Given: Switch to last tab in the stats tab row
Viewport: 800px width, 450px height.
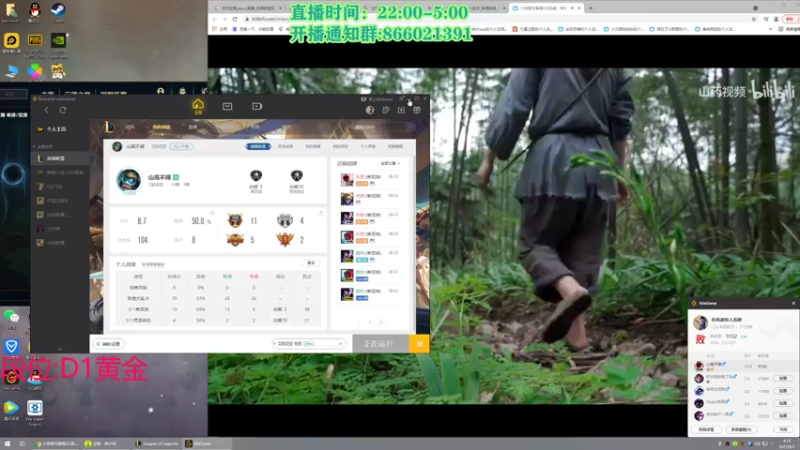Looking at the screenshot, I should [395, 146].
